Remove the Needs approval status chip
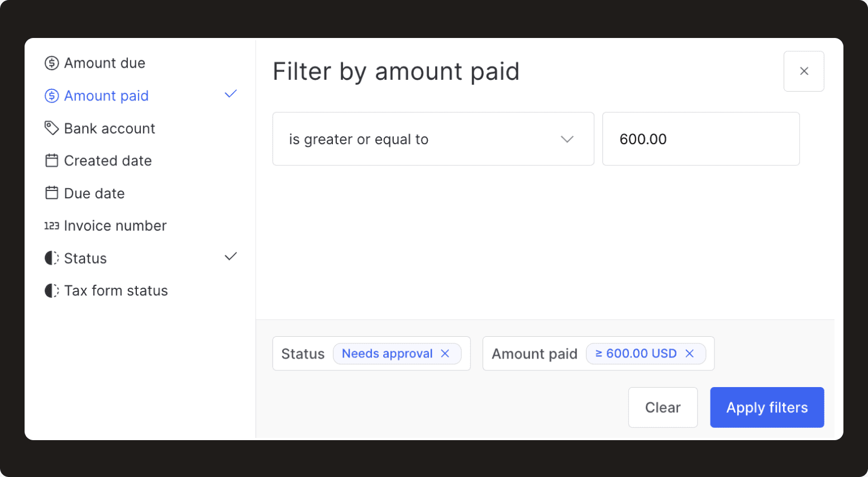 point(445,354)
